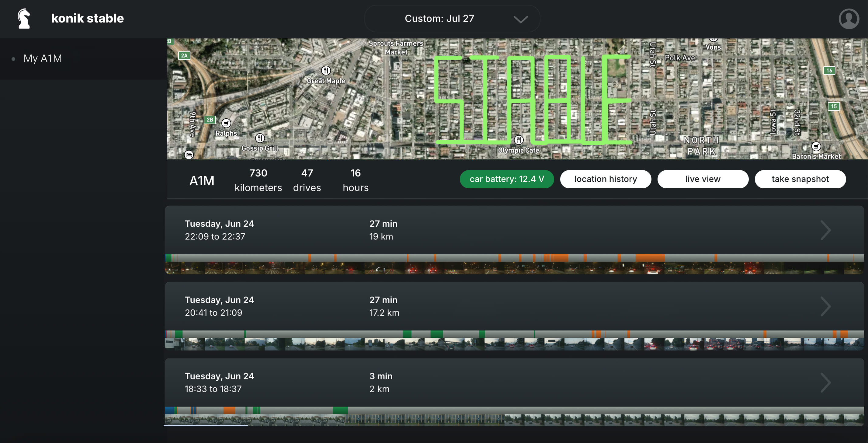This screenshot has width=868, height=443.
Task: Click the car battery 12.4 V badge
Action: coord(507,179)
